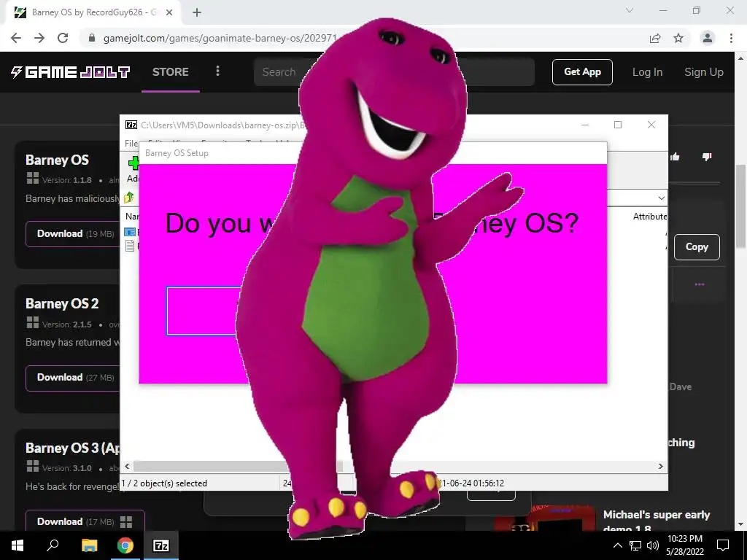Open the Chrome profile icon
Screen dimensions: 747x560
click(708, 38)
